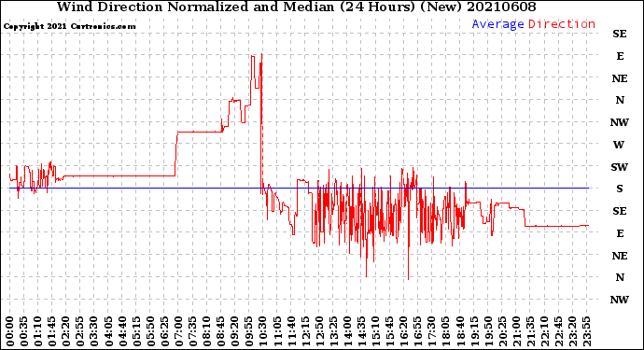Screen dimensions: 644x350
Task: Click the time label '22:45'
Action: click(558, 331)
